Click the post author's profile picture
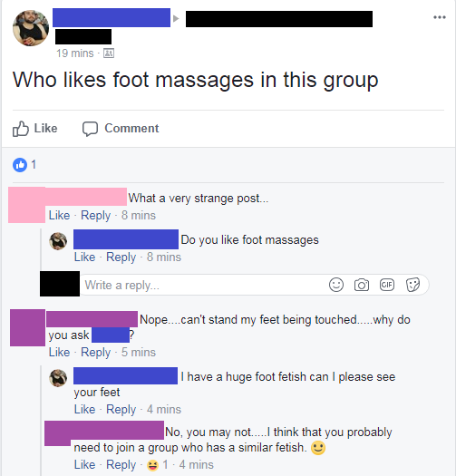456x476 pixels. click(31, 28)
